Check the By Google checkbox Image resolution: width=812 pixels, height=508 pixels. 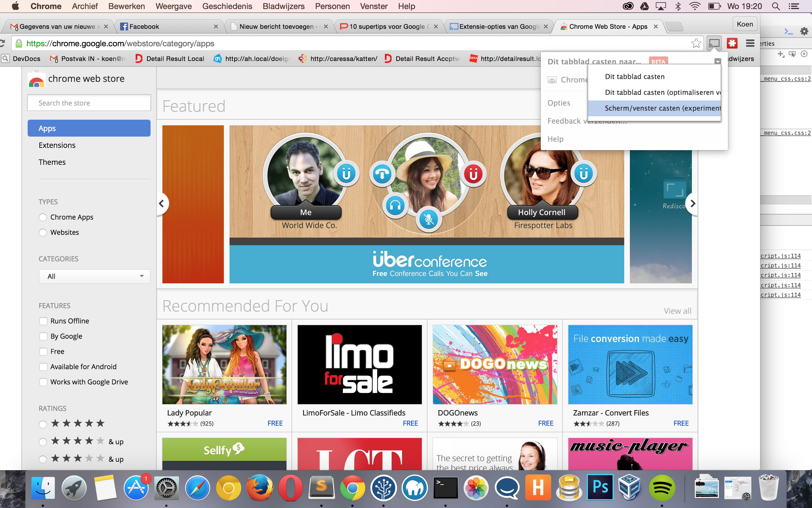pyautogui.click(x=43, y=336)
